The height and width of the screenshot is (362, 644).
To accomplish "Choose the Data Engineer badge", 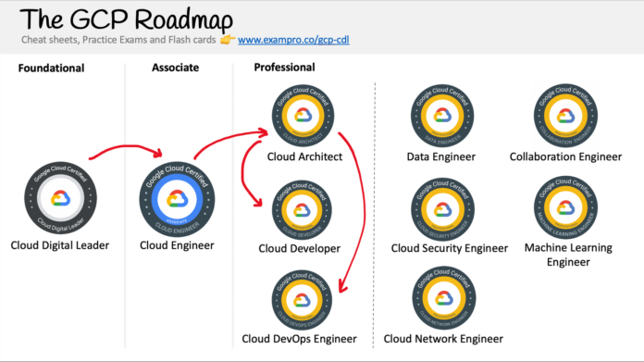I will 442,116.
